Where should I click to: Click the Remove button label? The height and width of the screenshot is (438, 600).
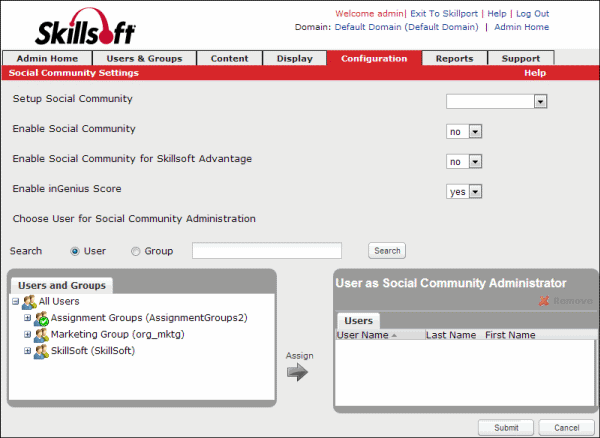[x=573, y=301]
